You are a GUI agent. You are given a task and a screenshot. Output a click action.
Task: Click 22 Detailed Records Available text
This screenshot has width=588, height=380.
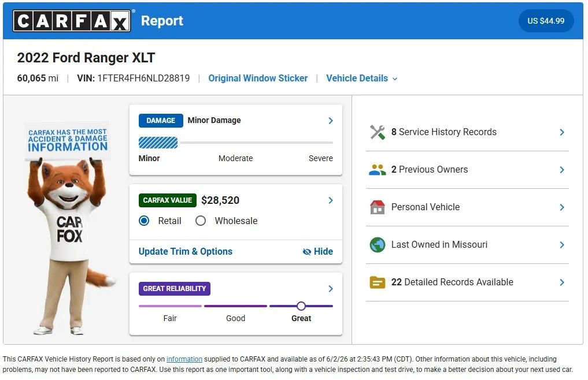(452, 282)
